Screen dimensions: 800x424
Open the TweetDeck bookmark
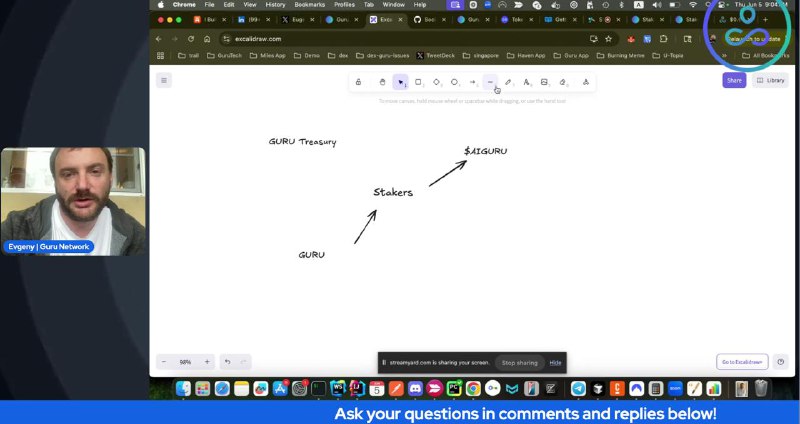[x=435, y=56]
